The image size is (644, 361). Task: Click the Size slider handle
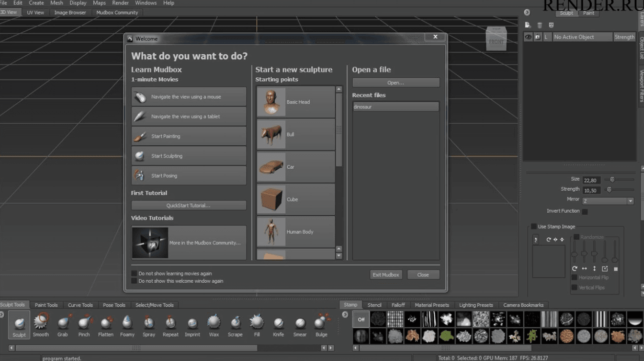coord(612,180)
